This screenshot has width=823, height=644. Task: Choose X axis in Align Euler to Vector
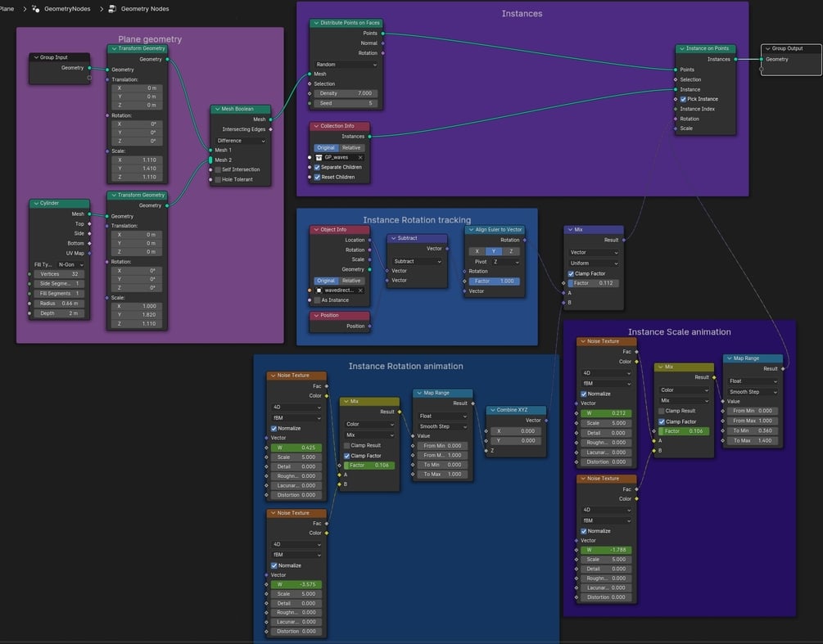[x=477, y=251]
